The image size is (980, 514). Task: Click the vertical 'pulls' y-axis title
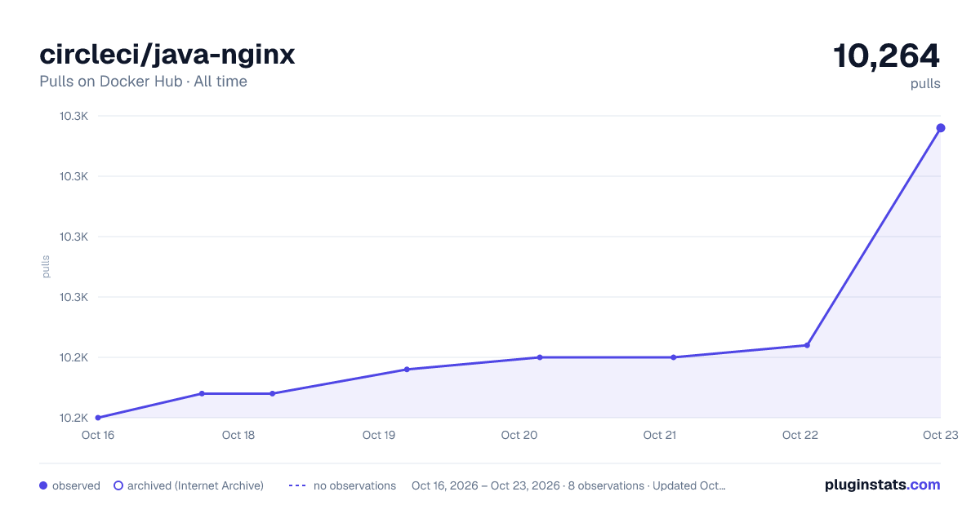click(46, 267)
